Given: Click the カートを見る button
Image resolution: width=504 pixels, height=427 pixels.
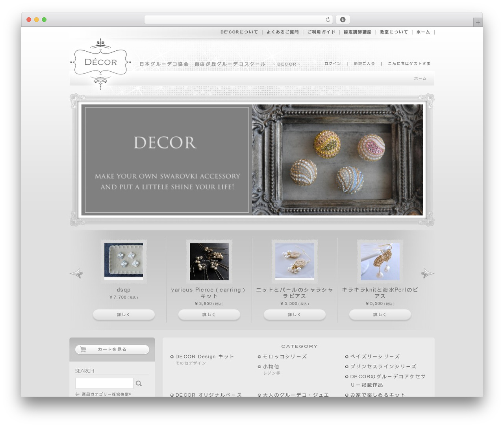Looking at the screenshot, I should [x=112, y=349].
